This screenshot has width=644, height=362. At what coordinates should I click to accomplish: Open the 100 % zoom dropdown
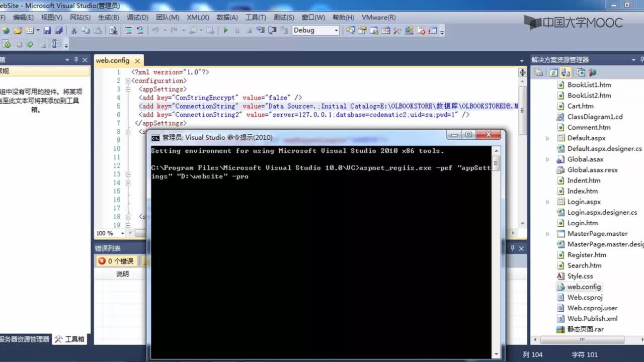coord(122,233)
